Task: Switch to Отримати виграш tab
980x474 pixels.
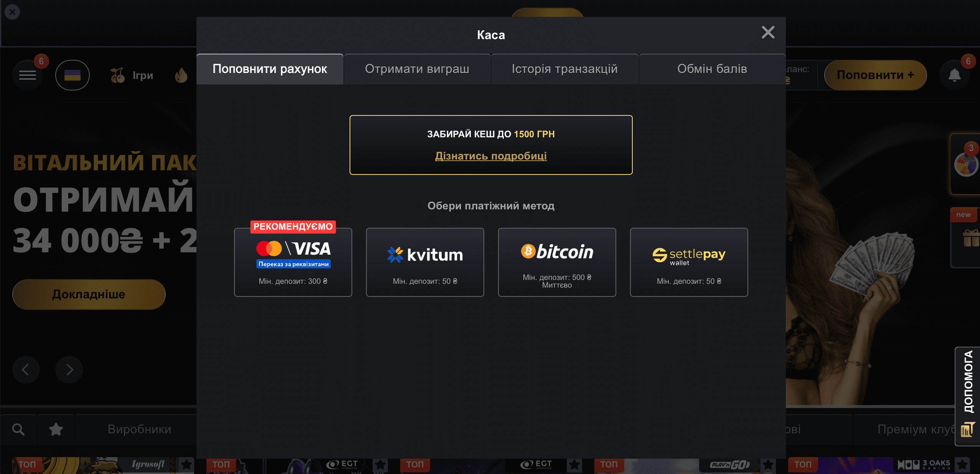Action: pos(416,69)
